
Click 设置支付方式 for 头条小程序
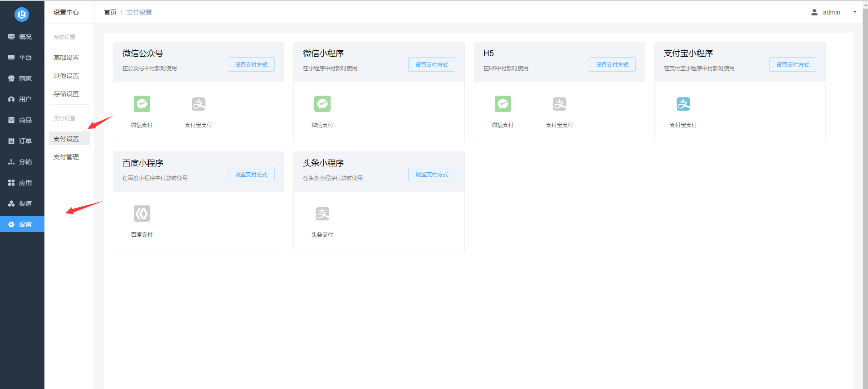click(x=432, y=174)
